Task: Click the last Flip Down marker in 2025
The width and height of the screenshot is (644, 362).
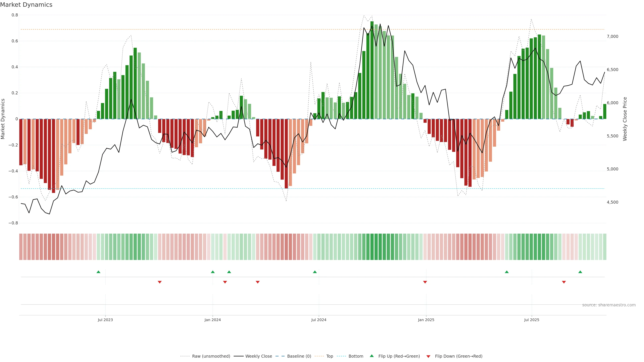Action: click(564, 282)
